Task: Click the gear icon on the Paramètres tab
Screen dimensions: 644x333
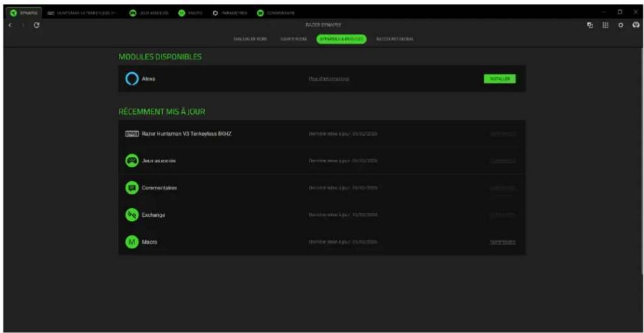Action: coord(215,13)
